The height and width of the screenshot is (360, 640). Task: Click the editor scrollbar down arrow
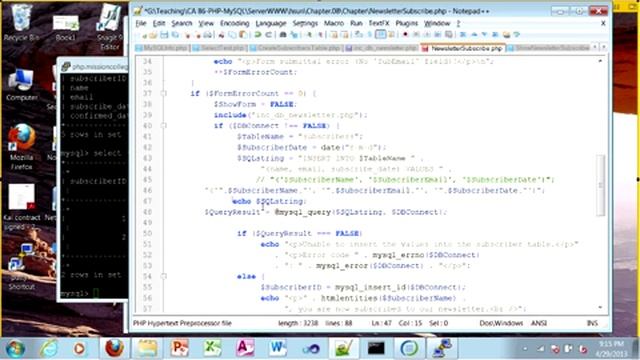(x=600, y=308)
